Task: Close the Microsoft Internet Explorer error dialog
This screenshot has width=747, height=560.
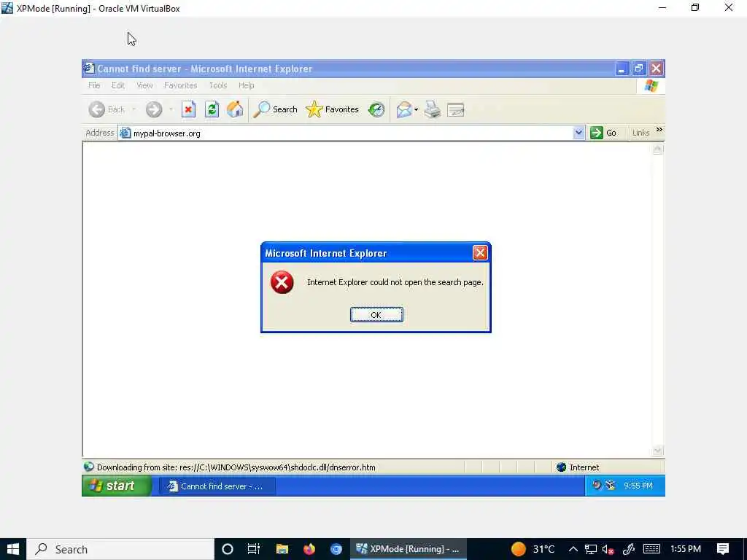Action: coord(480,253)
